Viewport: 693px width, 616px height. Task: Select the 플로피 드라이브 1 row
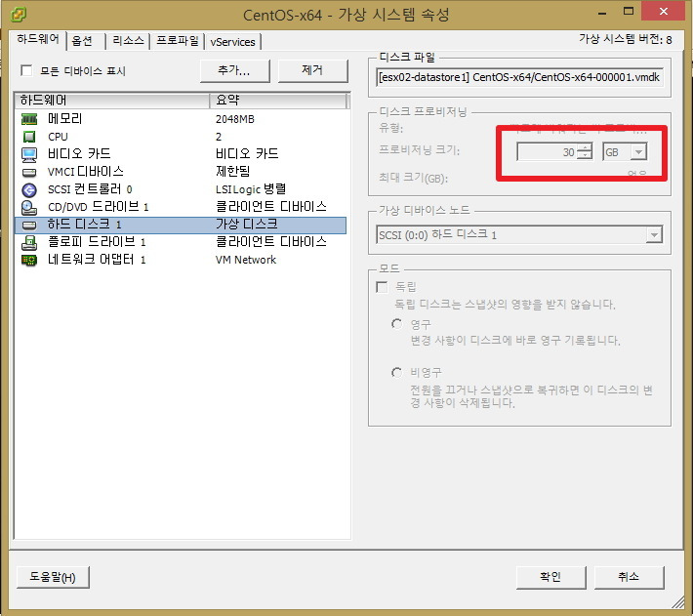coord(181,242)
